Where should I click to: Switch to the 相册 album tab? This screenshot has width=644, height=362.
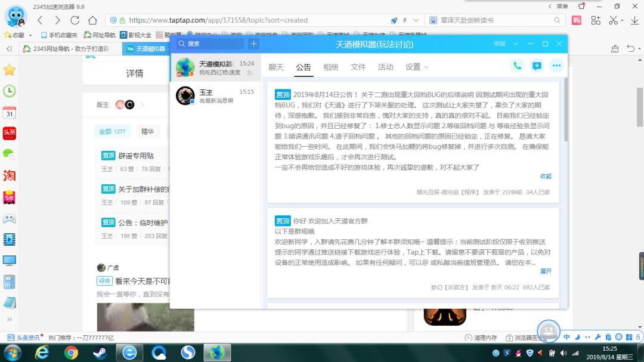click(330, 67)
